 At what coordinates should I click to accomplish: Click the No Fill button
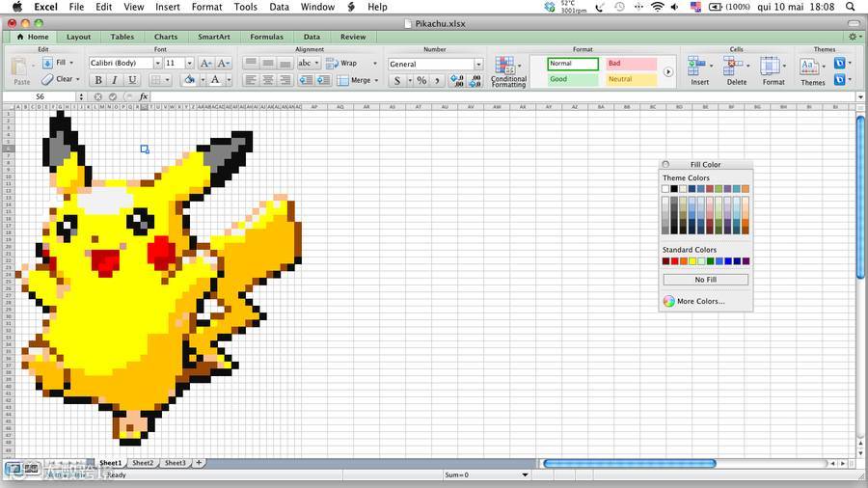pyautogui.click(x=705, y=280)
